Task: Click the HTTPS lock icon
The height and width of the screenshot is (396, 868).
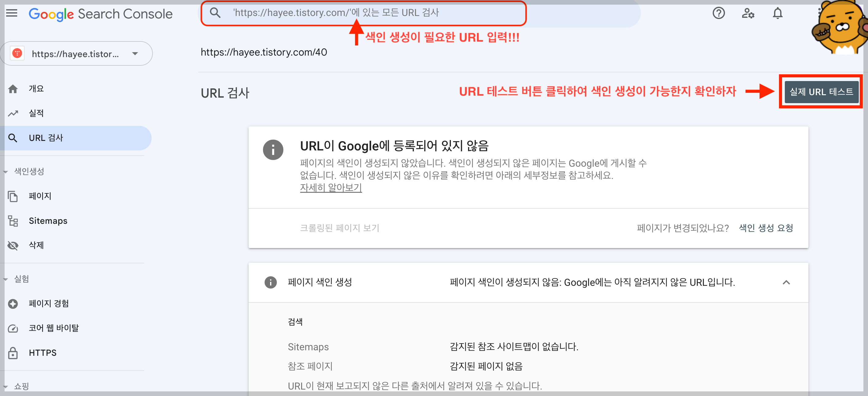Action: (x=13, y=352)
